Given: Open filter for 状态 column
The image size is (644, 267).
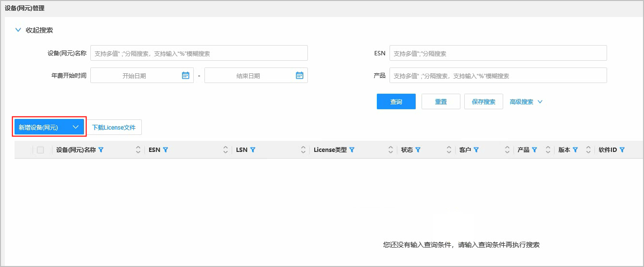Looking at the screenshot, I should pos(418,150).
